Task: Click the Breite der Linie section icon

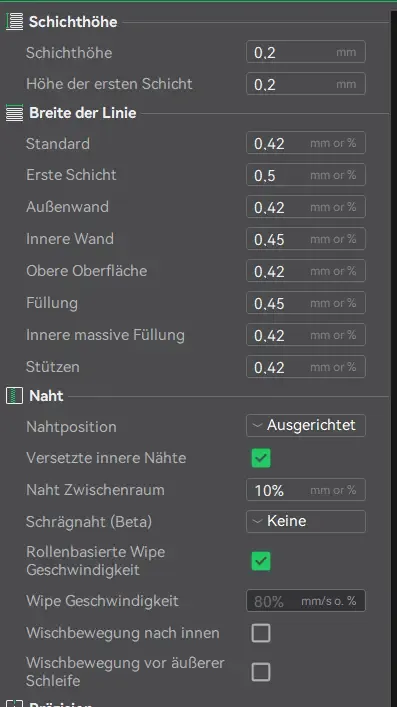Action: click(14, 113)
